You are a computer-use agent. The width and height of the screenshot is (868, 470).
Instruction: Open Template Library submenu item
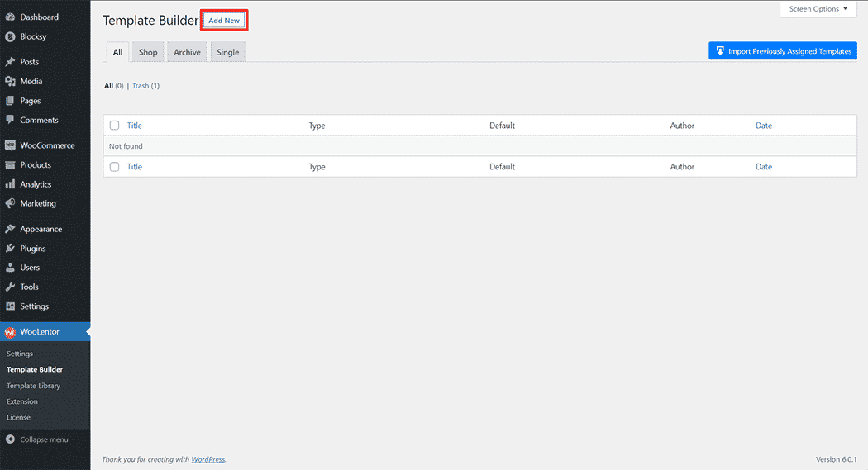pos(33,386)
